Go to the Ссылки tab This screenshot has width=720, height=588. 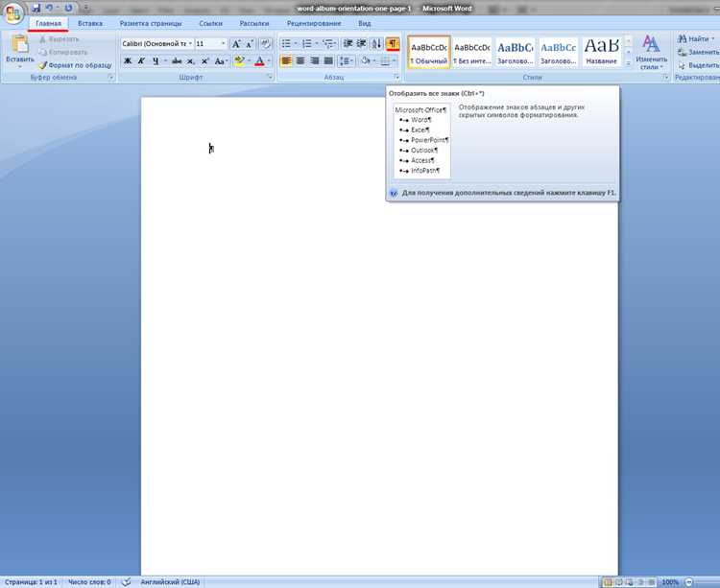pos(211,23)
